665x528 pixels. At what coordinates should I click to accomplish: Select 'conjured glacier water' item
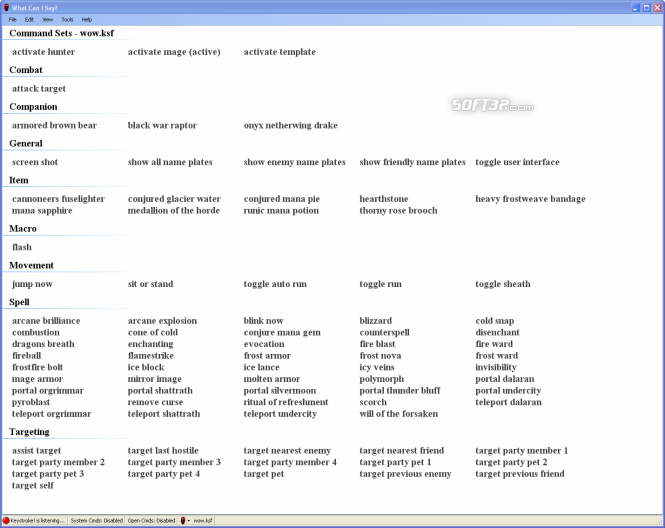(x=174, y=198)
